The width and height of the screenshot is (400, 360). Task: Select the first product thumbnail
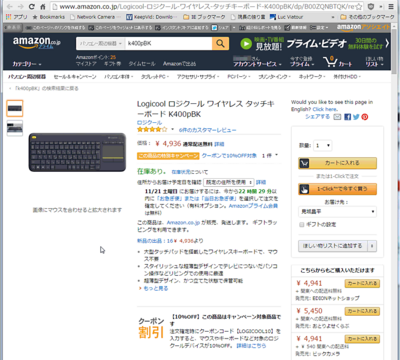[x=15, y=108]
